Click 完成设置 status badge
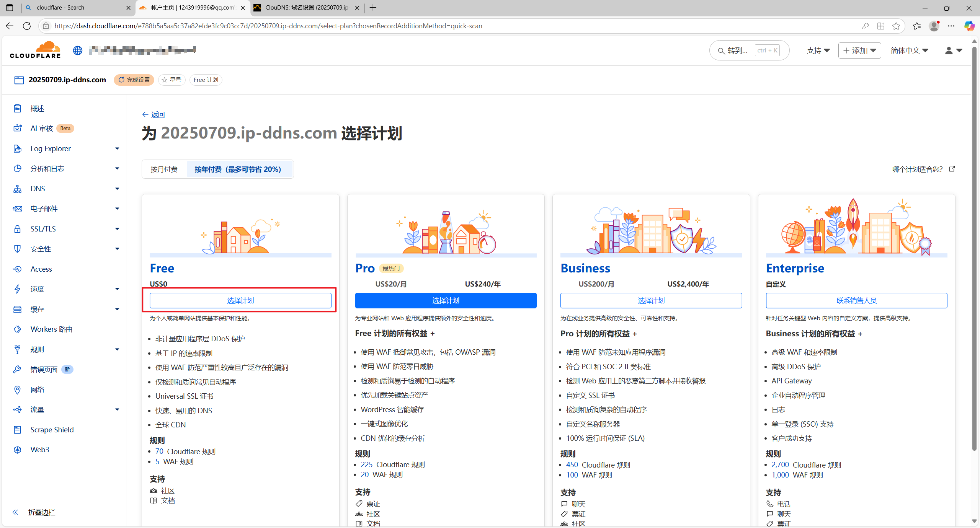Viewport: 980px width, 528px height. [x=134, y=80]
